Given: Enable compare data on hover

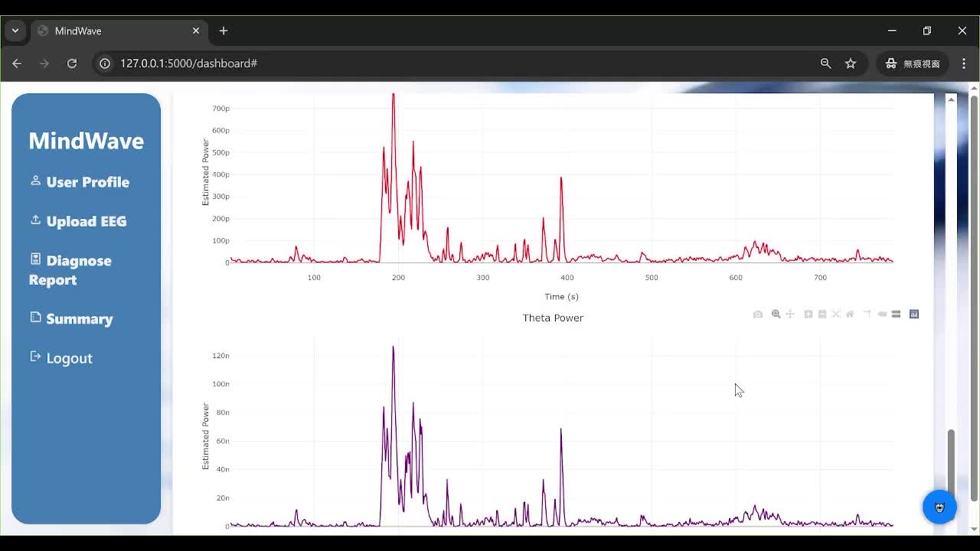Looking at the screenshot, I should tap(896, 315).
